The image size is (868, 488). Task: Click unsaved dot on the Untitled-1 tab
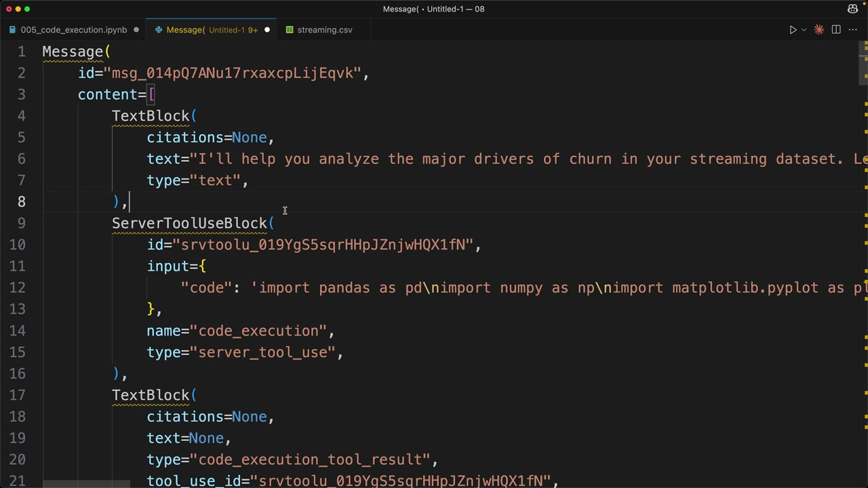[267, 30]
